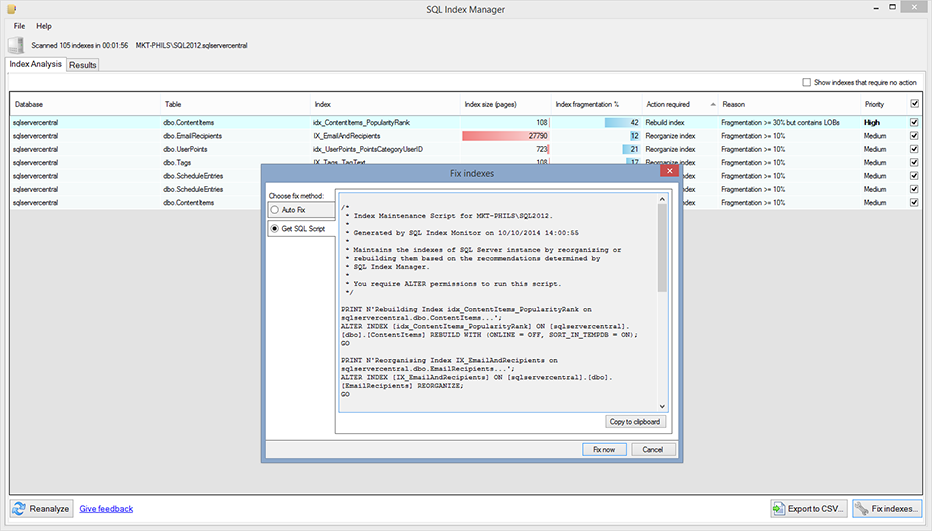Screen dimensions: 932x531
Task: Uncheck the idx_UserPoints_PointsCategoryUserID row checkbox
Action: click(914, 149)
